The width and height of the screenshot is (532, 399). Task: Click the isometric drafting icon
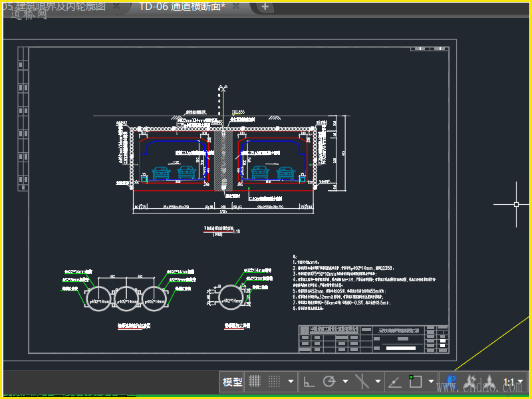tap(362, 382)
